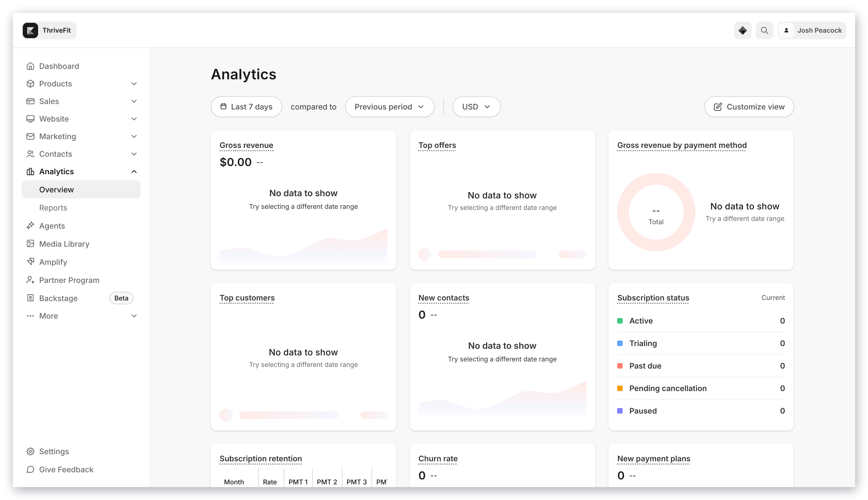Click the Sales card icon
This screenshot has height=500, width=868.
[30, 101]
